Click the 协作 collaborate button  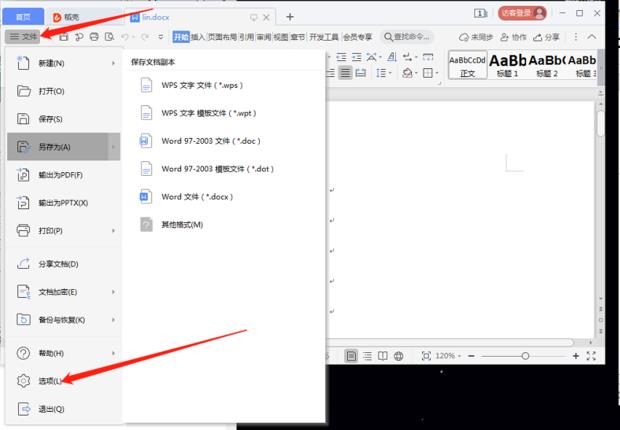pyautogui.click(x=513, y=37)
